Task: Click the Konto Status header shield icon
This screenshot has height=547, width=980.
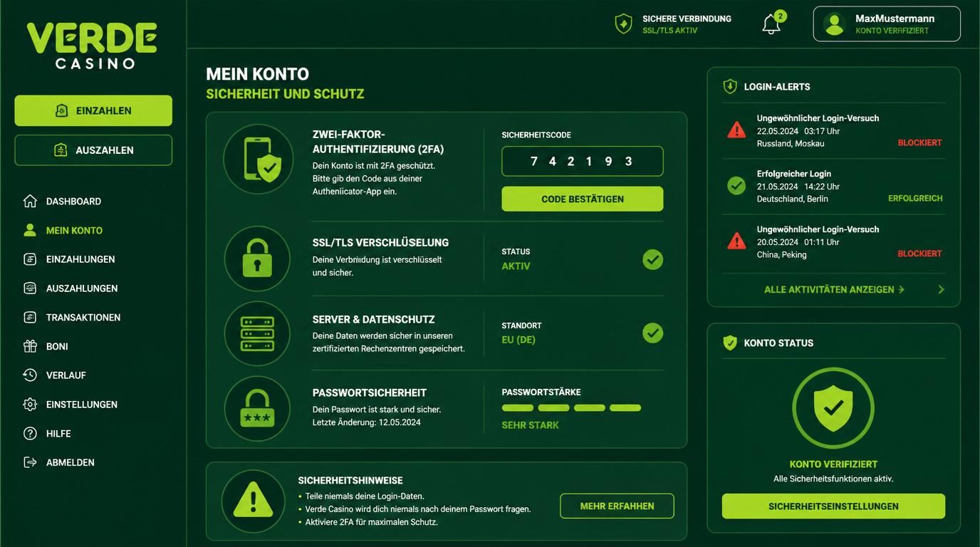Action: click(730, 343)
